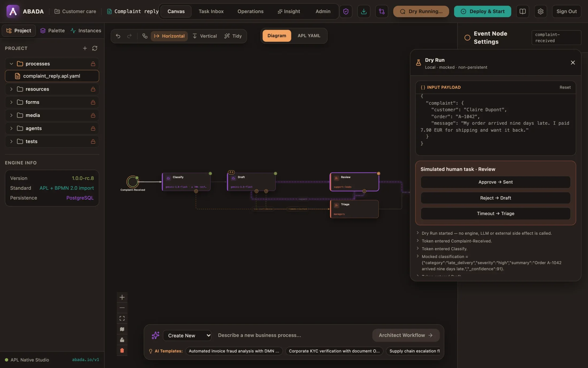Add new project item with plus icon
The height and width of the screenshot is (368, 588).
coord(85,48)
